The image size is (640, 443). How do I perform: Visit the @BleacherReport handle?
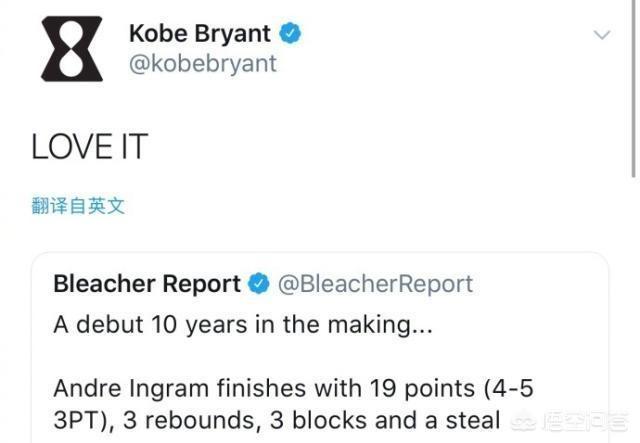pos(376,284)
